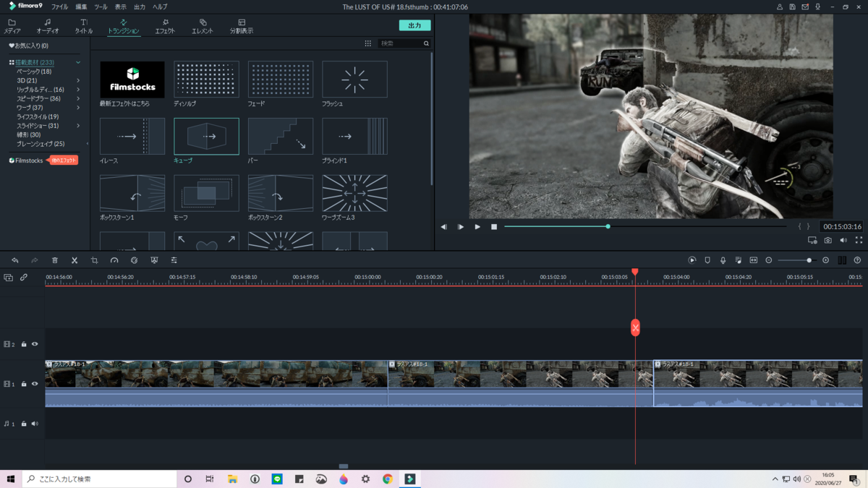Open Filmstocks link in sidebar

pos(26,160)
